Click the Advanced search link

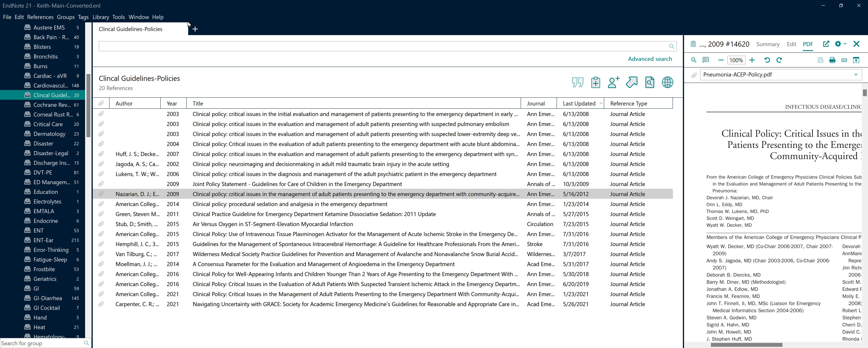point(650,59)
